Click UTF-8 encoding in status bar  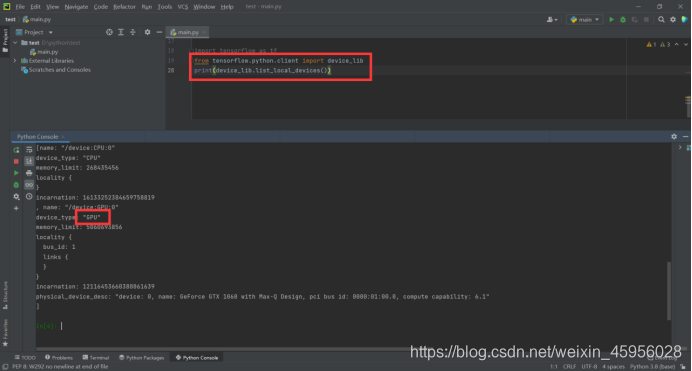tap(589, 367)
